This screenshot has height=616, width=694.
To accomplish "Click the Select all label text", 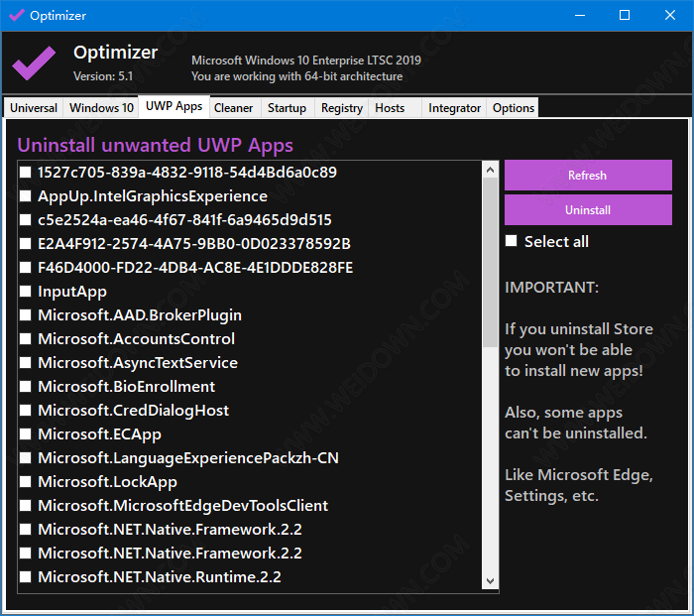I will (x=556, y=242).
